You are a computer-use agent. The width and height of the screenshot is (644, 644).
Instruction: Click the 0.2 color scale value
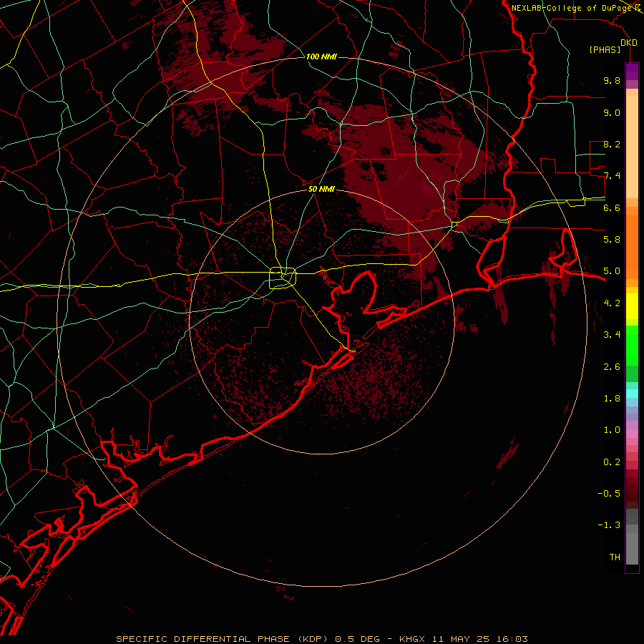612,462
